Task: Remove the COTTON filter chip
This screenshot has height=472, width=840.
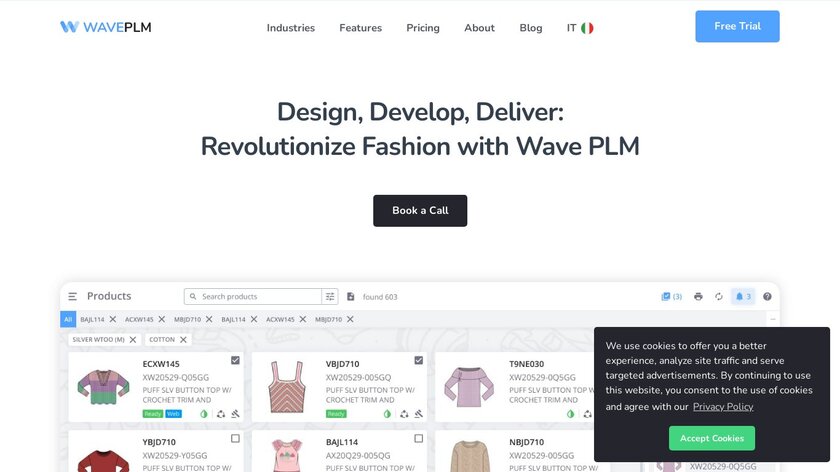Action: pyautogui.click(x=183, y=340)
